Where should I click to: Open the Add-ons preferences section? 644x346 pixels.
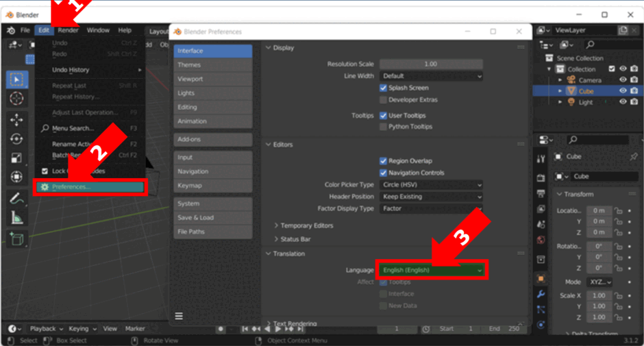(x=213, y=139)
